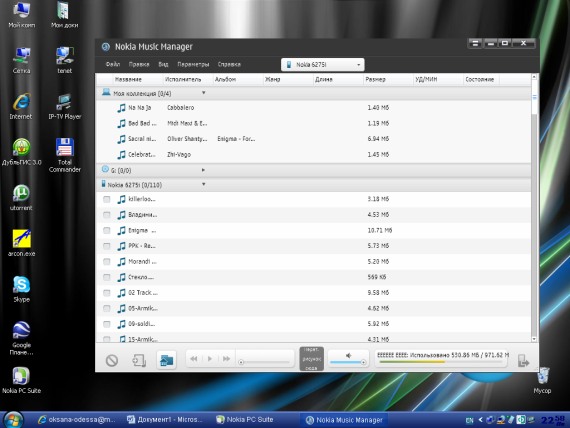Open Nokia PC Suite desktop icon
Image resolution: width=570 pixels, height=428 pixels.
[21, 380]
